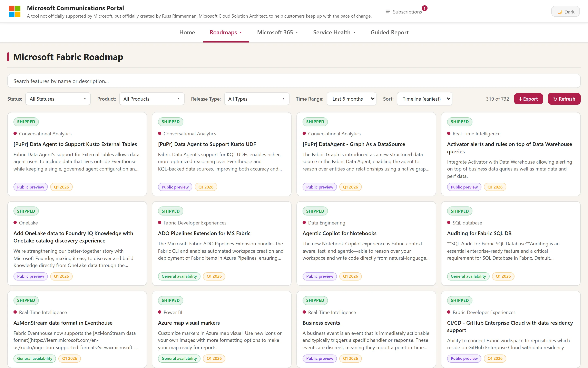Click Data Engineering product label
This screenshot has width=588, height=368.
[x=326, y=223]
